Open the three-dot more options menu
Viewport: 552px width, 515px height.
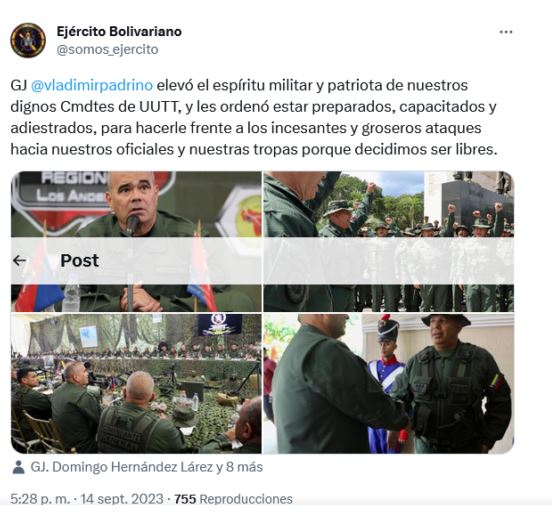click(506, 32)
